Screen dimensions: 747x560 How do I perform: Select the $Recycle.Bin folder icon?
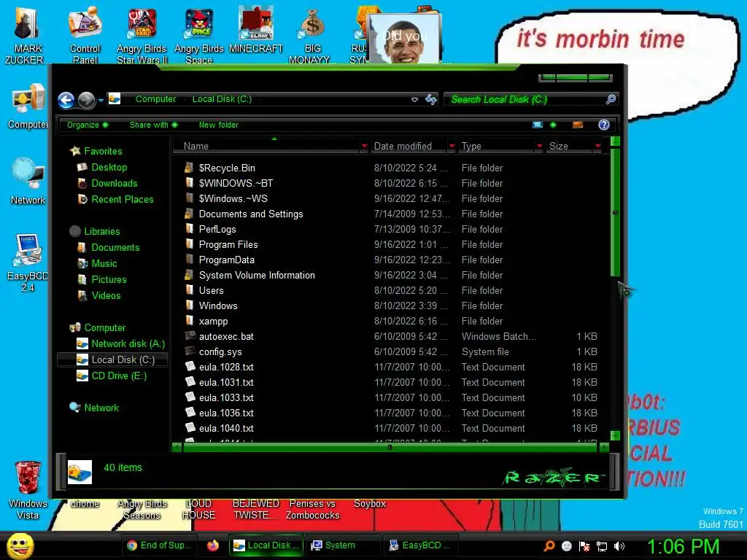[x=190, y=168]
